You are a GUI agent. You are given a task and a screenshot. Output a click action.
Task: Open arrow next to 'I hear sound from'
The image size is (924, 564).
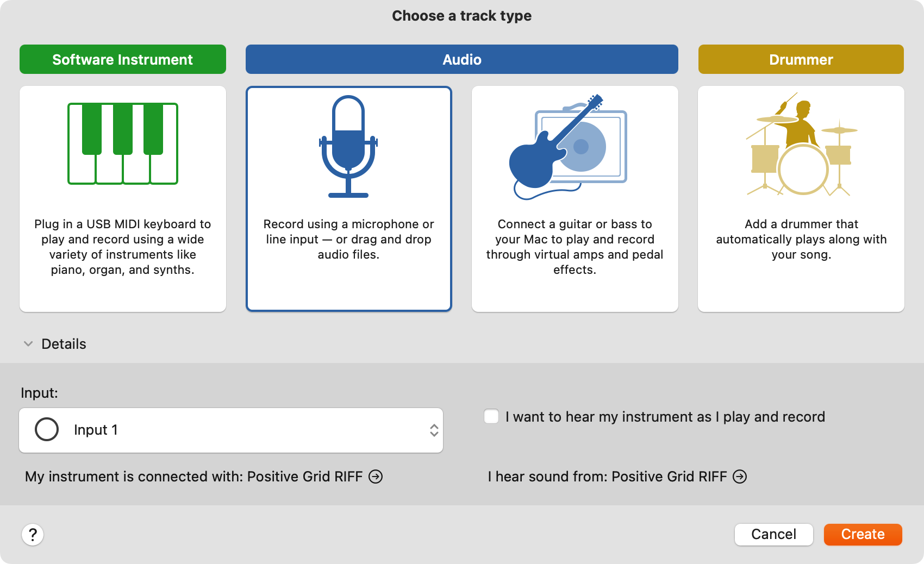point(740,477)
